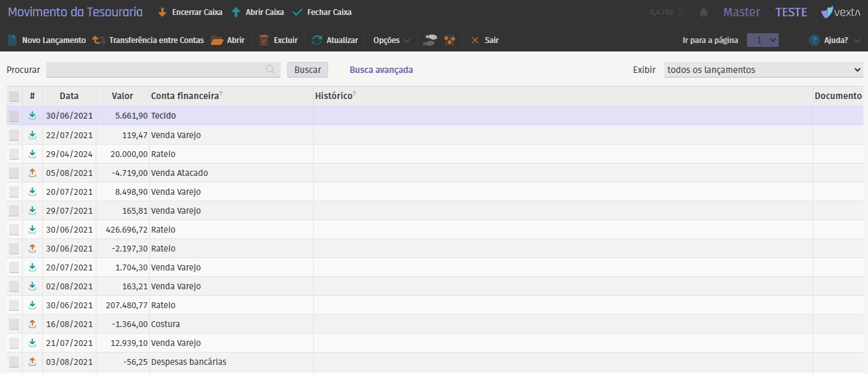Click the Novo Lançamento document icon

coord(12,40)
